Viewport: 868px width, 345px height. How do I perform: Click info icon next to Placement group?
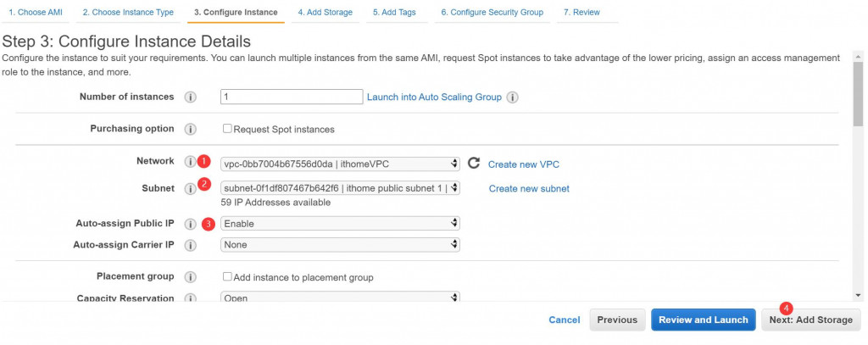(191, 277)
